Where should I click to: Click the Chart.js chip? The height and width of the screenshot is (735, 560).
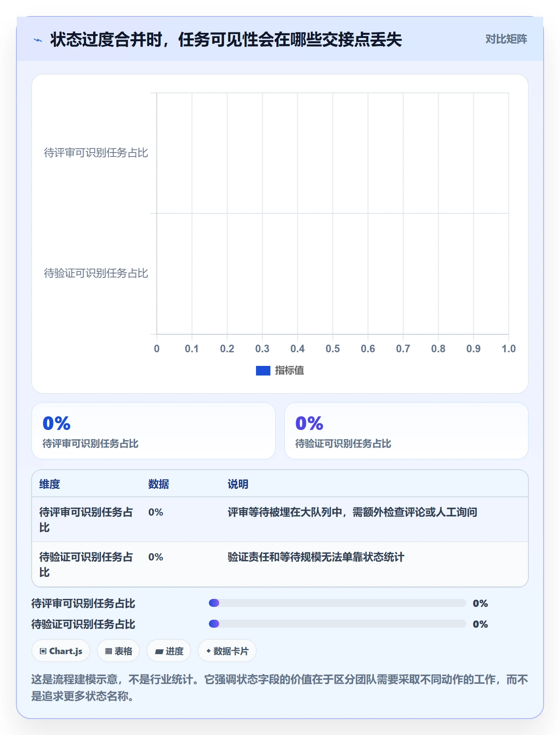pos(61,651)
